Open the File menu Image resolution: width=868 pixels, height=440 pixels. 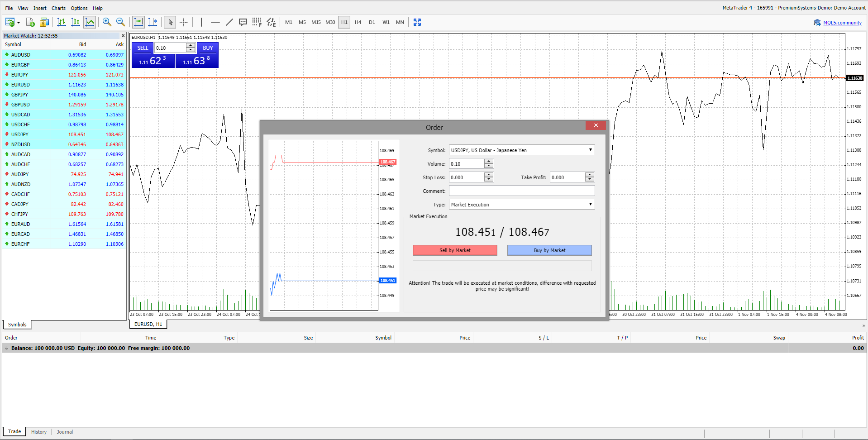[x=9, y=8]
